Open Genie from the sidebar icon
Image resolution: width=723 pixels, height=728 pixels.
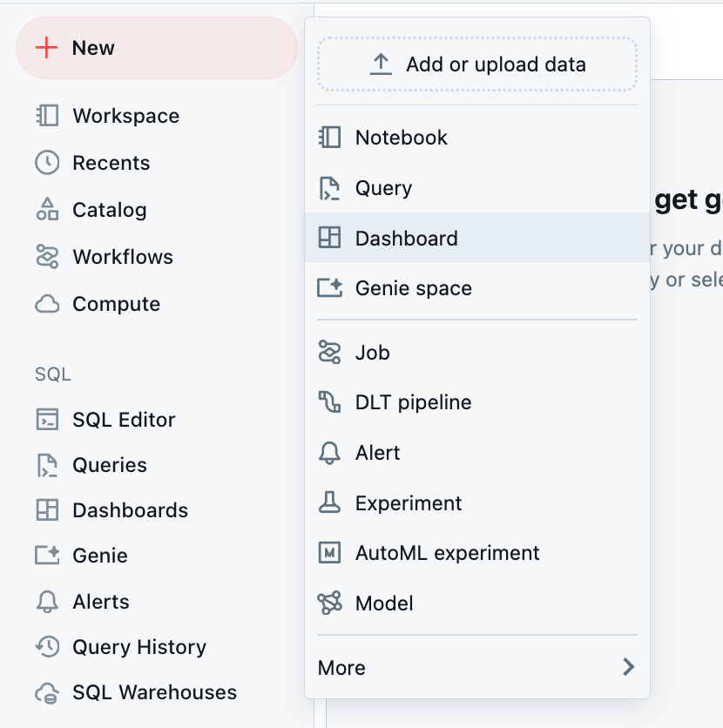46,555
